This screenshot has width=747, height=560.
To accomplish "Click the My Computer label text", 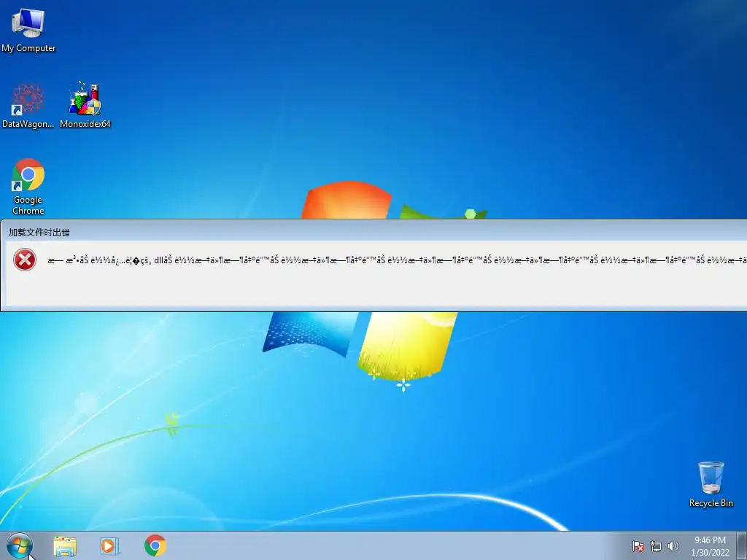I will tap(28, 48).
